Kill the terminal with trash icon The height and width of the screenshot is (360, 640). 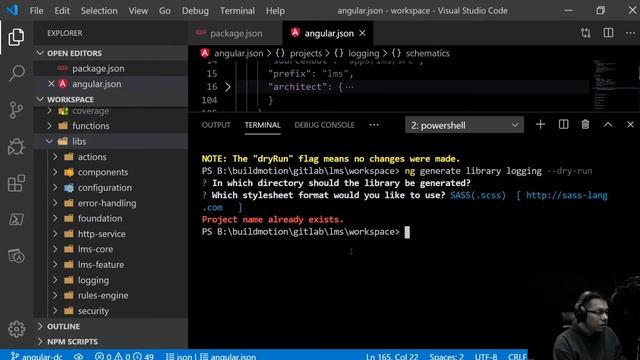(585, 124)
